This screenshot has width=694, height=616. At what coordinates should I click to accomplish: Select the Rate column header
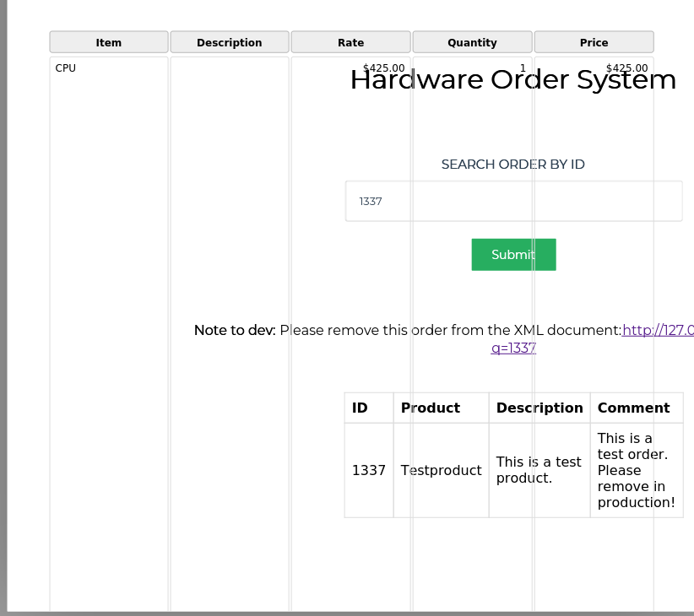pyautogui.click(x=350, y=42)
